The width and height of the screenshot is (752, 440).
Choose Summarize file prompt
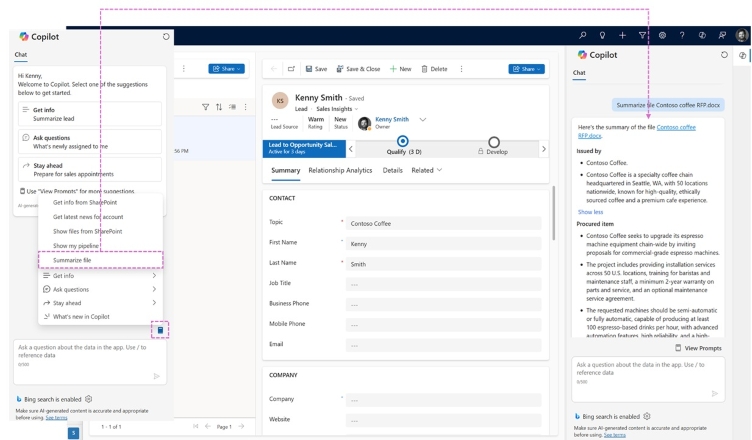(x=101, y=260)
